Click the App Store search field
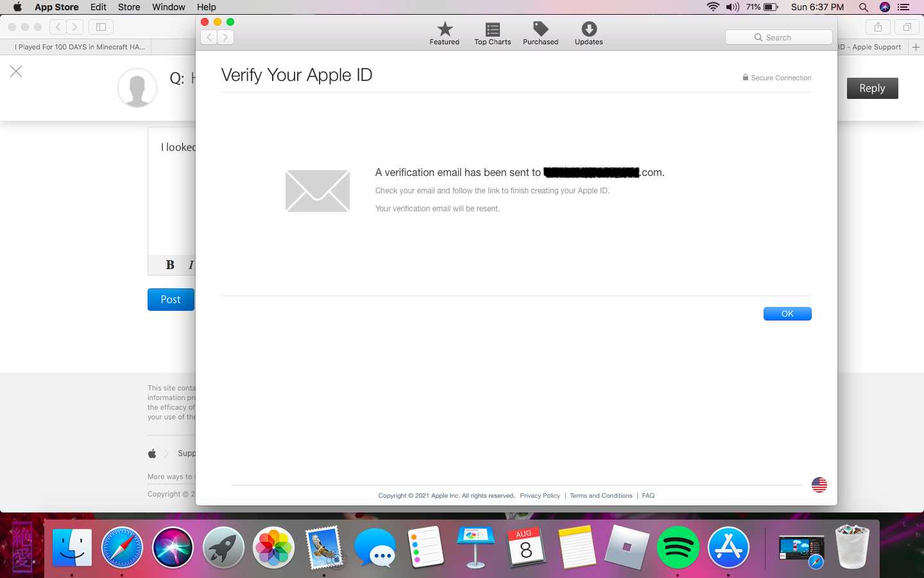This screenshot has width=924, height=578. 779,37
